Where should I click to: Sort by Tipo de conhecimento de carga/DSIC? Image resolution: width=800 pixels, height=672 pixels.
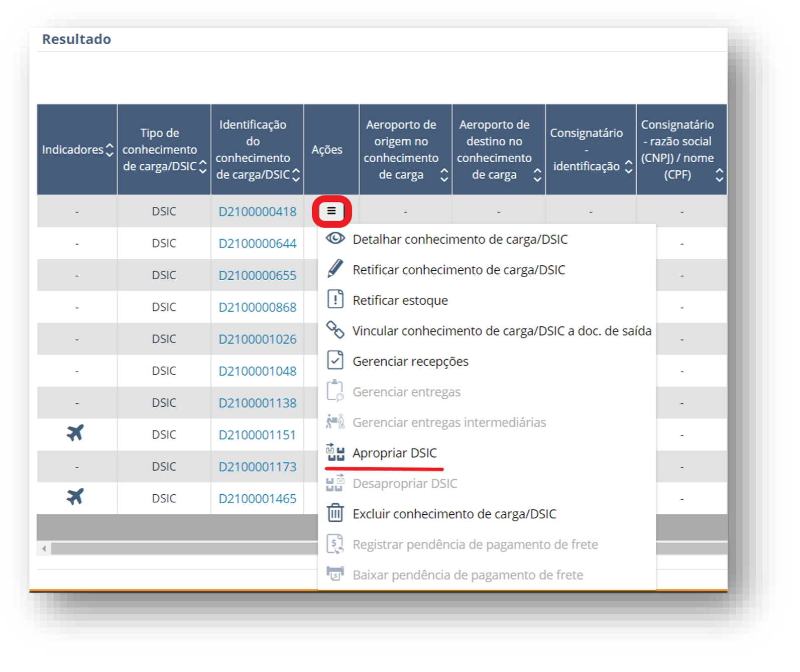click(x=203, y=166)
